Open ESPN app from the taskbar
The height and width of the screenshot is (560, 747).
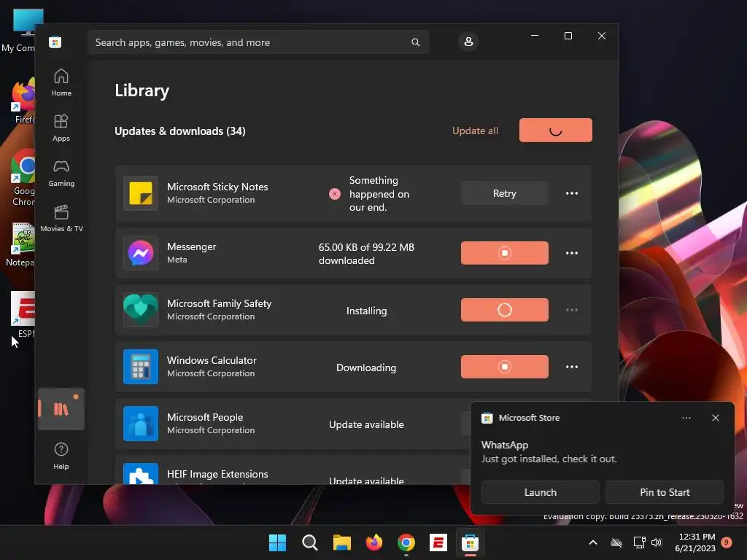(x=438, y=542)
